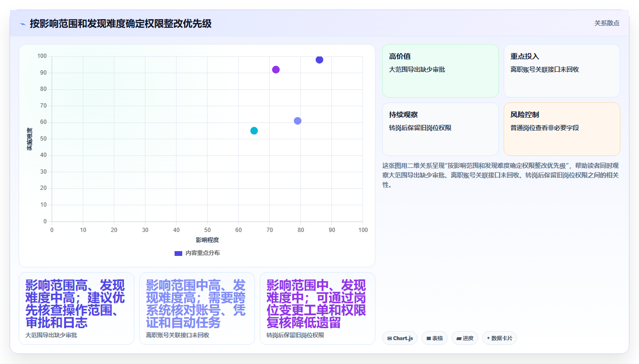Open the 风险控制 card
This screenshot has width=639, height=364.
coord(562,129)
